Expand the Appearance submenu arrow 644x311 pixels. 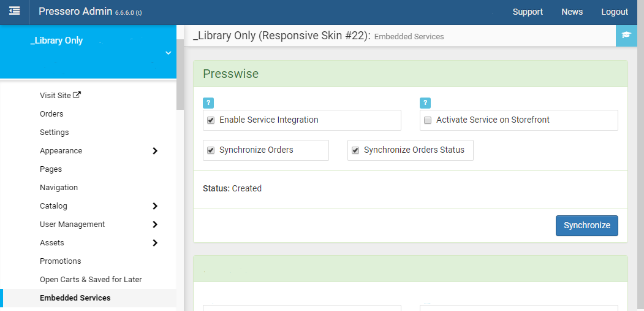(155, 150)
